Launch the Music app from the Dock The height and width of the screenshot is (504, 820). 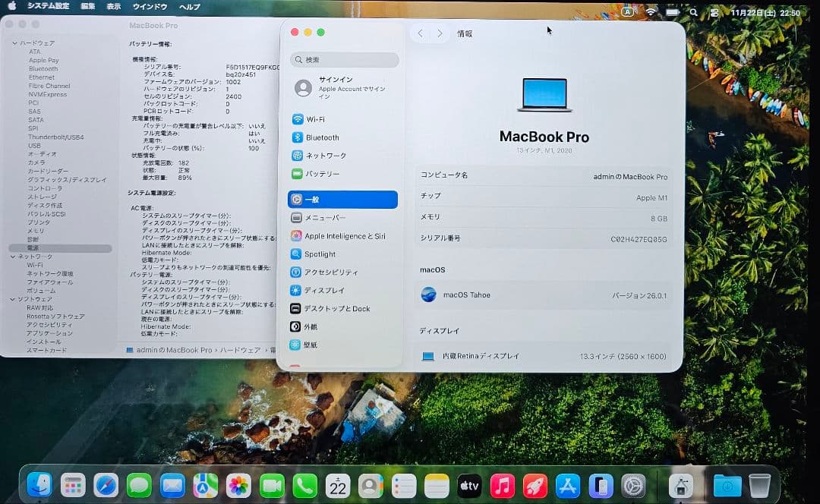(503, 484)
